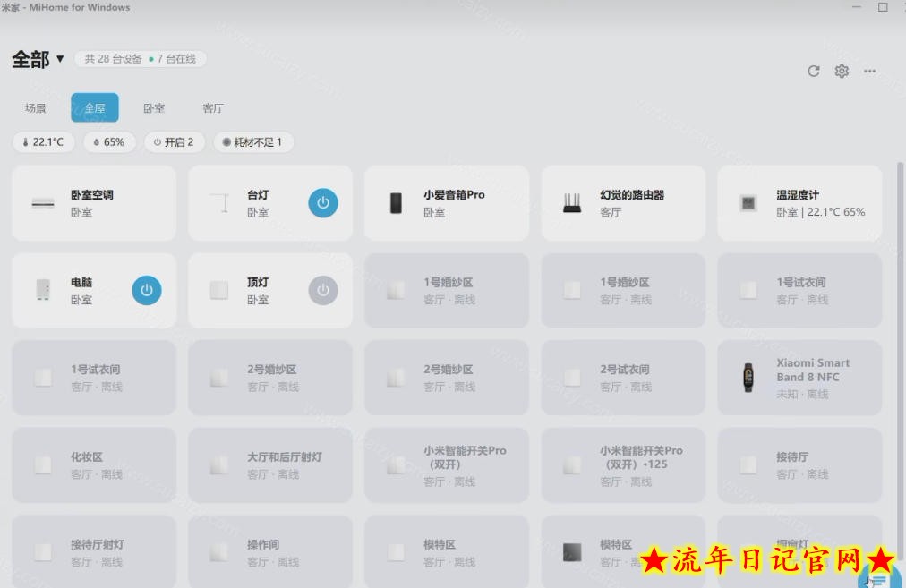Click the refresh icon
The width and height of the screenshot is (906, 588).
[x=814, y=71]
